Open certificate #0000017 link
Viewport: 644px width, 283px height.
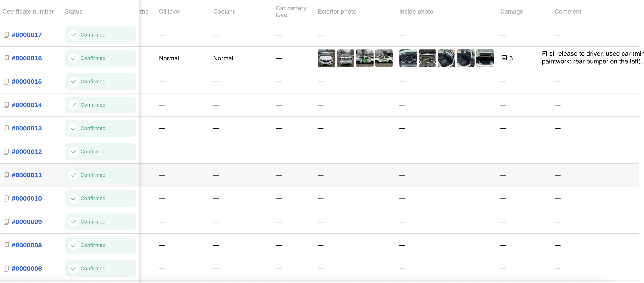coord(27,35)
